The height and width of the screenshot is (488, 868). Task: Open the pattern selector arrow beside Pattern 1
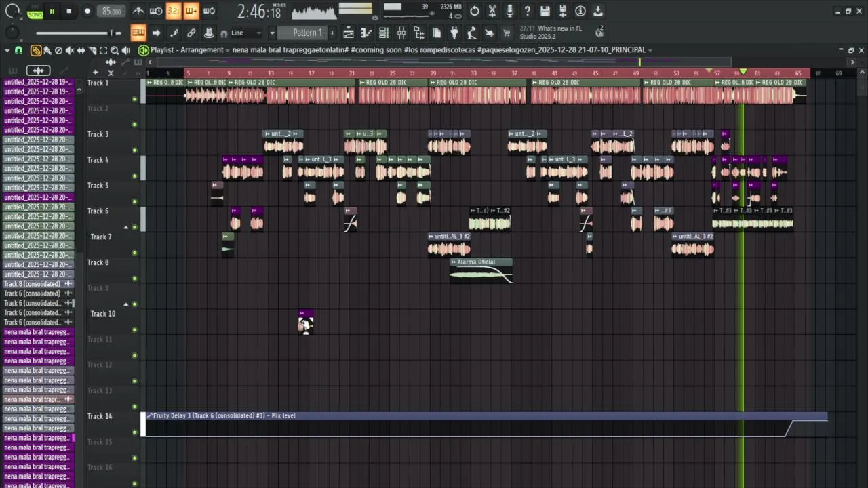click(x=272, y=33)
